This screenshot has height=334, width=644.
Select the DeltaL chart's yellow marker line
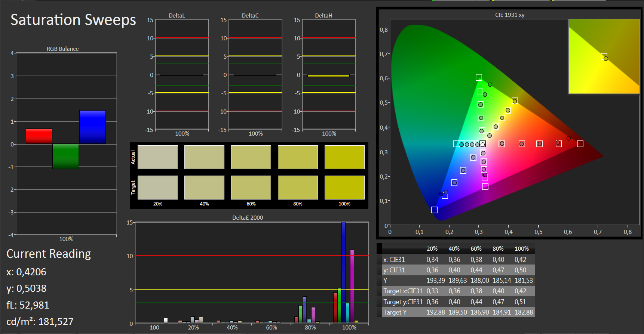(182, 75)
